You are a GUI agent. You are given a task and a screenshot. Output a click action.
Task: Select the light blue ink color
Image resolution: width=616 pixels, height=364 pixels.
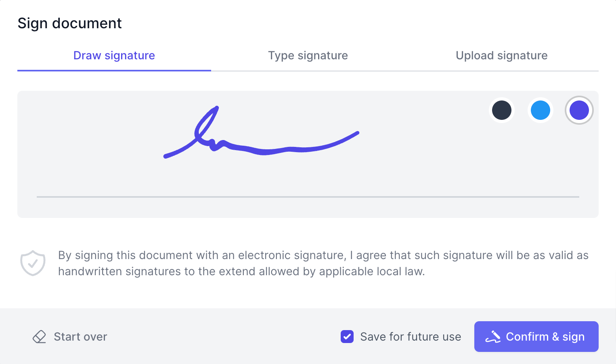point(541,110)
